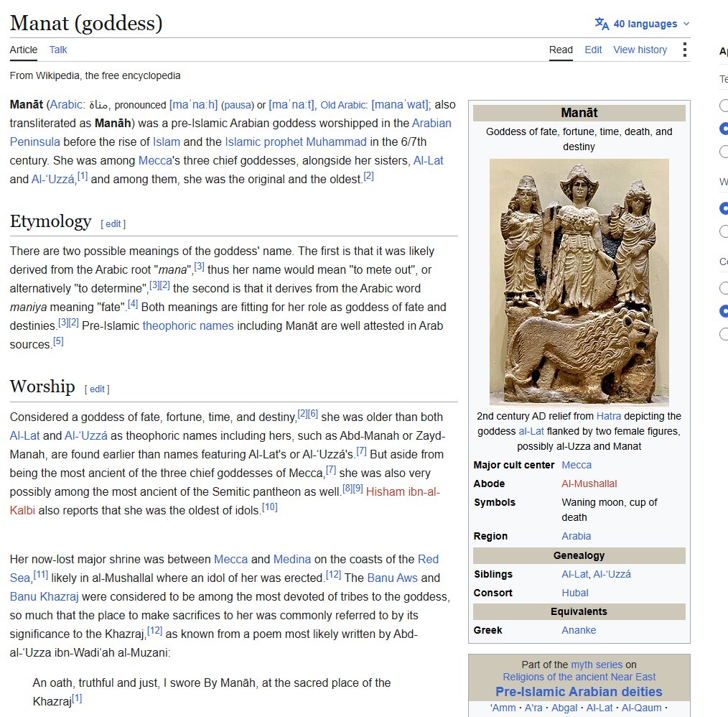Open the myth series link

(x=597, y=665)
